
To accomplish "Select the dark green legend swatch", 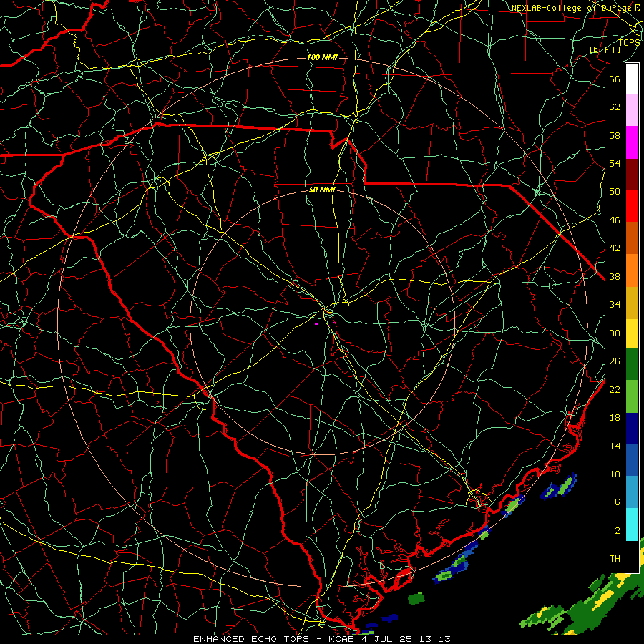I will [x=632, y=364].
